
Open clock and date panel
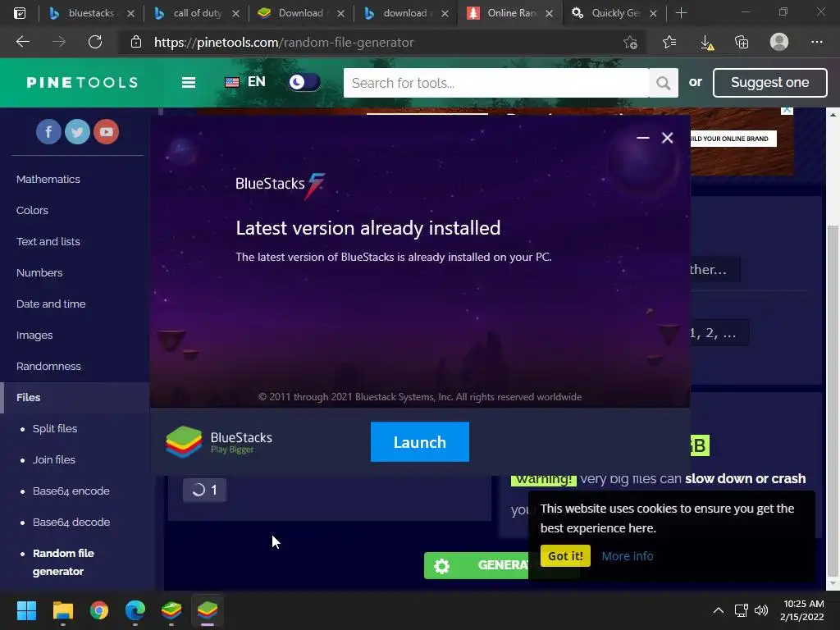click(802, 610)
